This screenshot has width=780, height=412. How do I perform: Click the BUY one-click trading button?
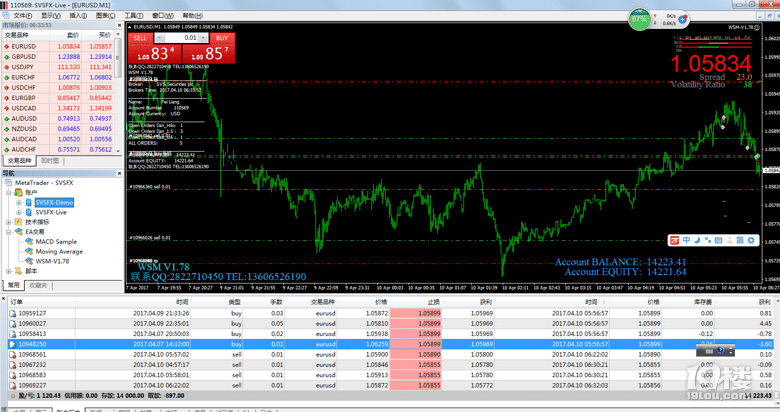click(x=222, y=38)
